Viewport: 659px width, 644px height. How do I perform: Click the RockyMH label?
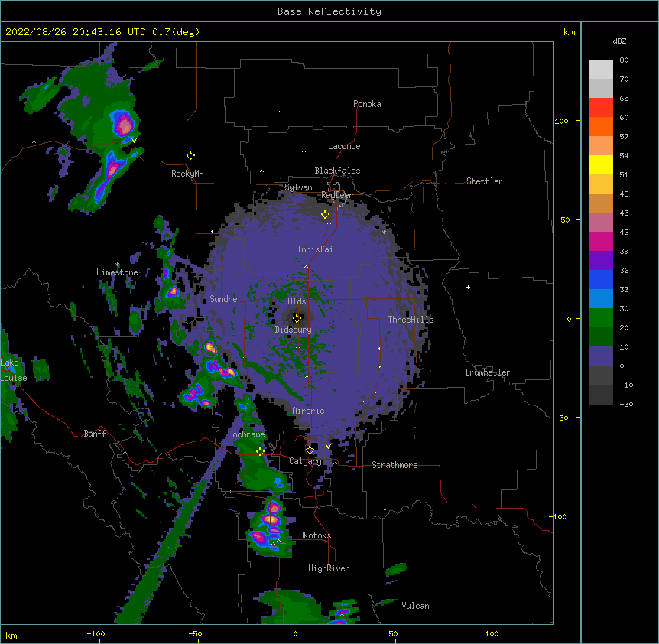(x=187, y=174)
